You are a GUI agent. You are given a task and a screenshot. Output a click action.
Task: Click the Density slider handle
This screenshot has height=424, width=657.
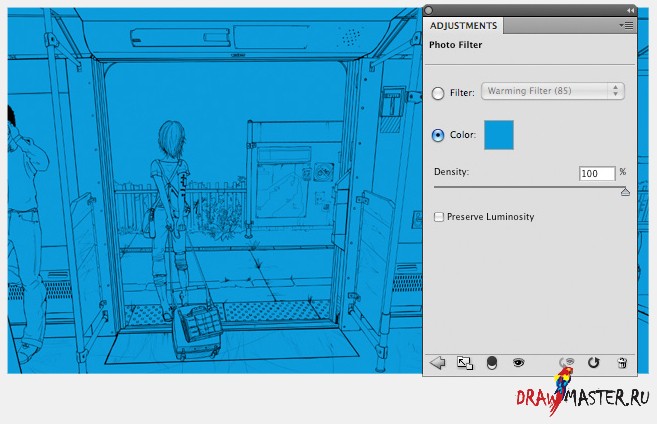(625, 192)
